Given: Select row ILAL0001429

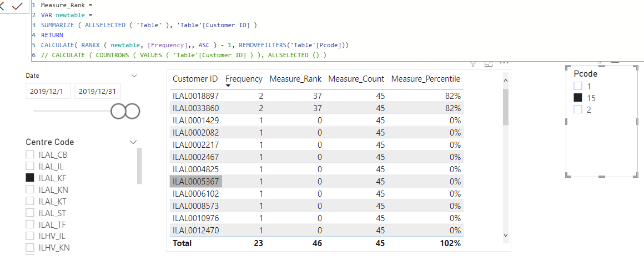Looking at the screenshot, I should pyautogui.click(x=316, y=121).
